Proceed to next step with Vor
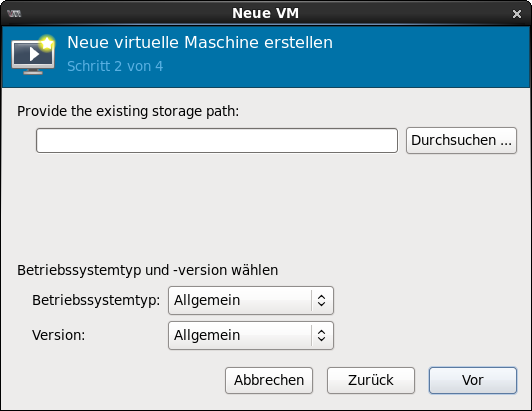 473,380
